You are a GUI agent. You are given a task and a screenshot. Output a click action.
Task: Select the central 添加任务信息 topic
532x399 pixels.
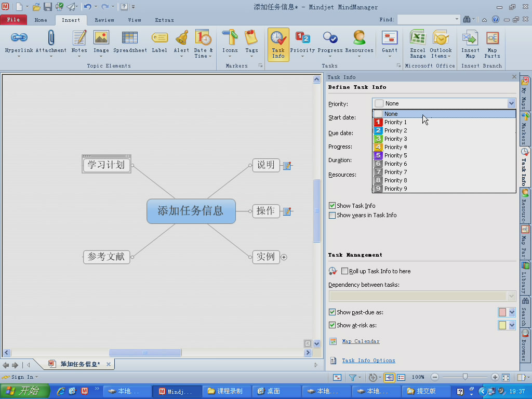pos(191,211)
